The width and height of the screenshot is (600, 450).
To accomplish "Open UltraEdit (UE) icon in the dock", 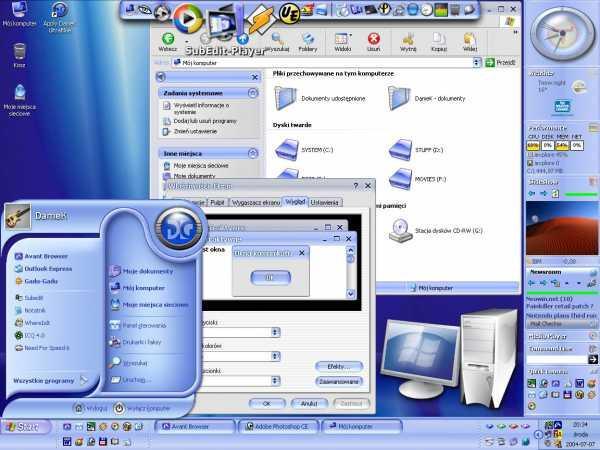I will (x=289, y=13).
